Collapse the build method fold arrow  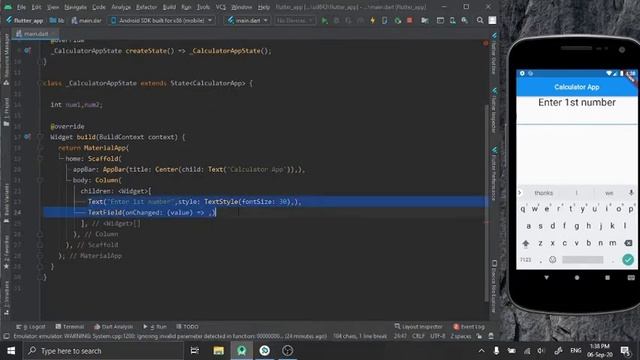pos(40,137)
